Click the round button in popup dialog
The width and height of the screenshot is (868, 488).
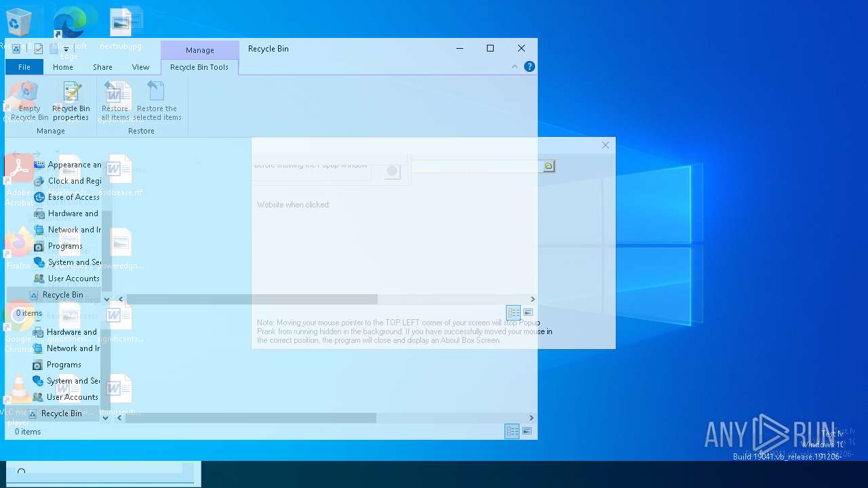392,171
